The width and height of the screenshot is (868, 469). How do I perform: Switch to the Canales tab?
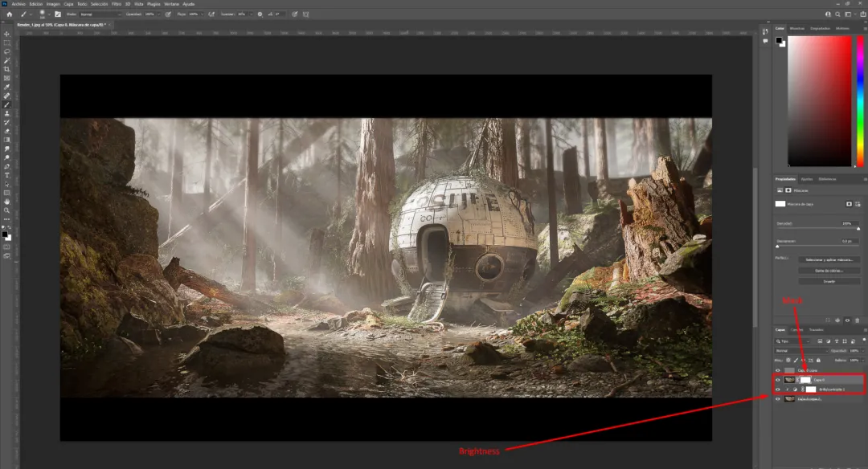click(x=796, y=329)
